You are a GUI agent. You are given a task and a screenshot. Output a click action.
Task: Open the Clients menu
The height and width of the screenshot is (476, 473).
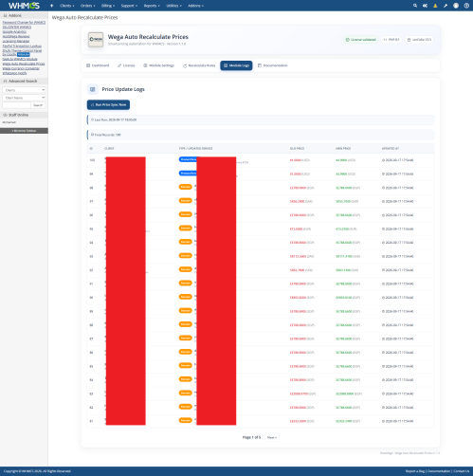[x=67, y=6]
